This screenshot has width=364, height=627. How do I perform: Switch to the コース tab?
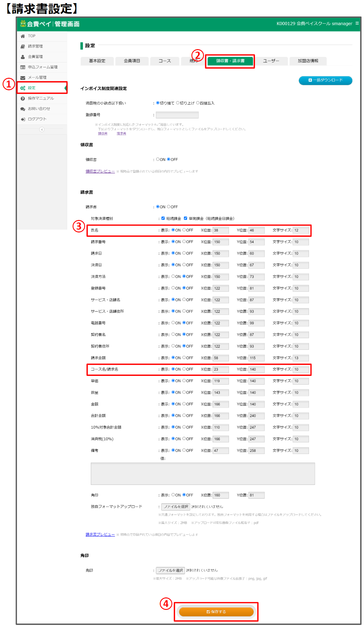pyautogui.click(x=165, y=61)
